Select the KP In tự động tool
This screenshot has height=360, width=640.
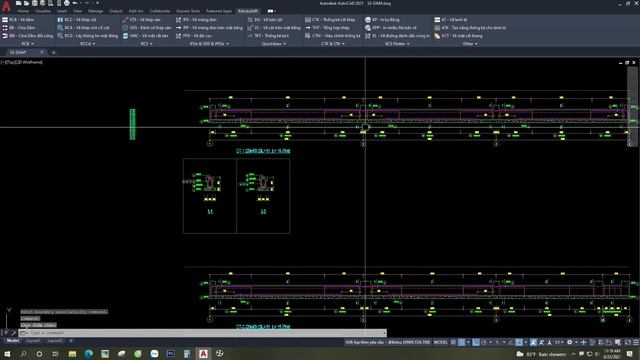tap(382, 20)
